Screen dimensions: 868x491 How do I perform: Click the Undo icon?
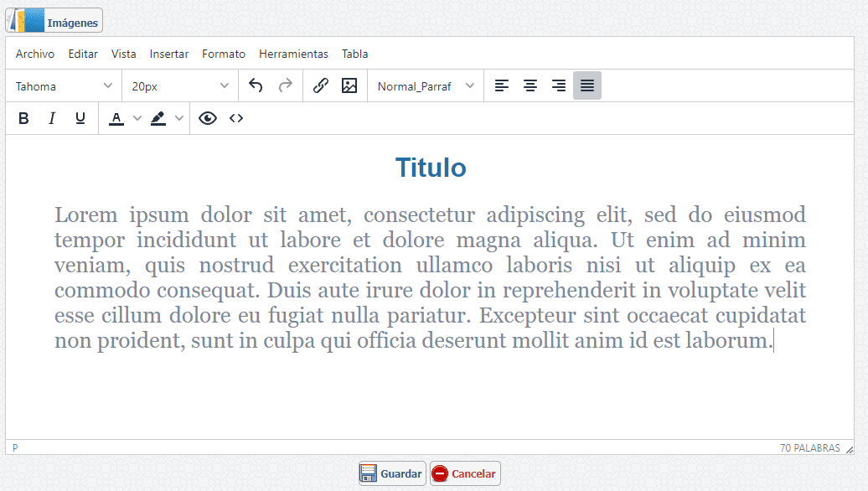[x=256, y=85]
